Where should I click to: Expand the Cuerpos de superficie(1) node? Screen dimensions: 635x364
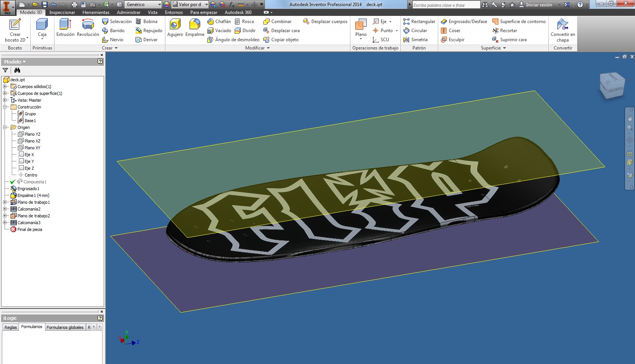click(5, 93)
